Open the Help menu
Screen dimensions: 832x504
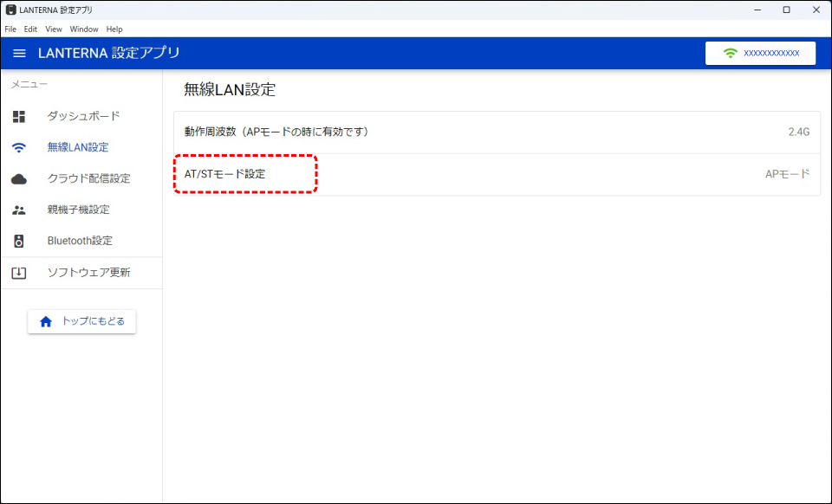coord(114,29)
